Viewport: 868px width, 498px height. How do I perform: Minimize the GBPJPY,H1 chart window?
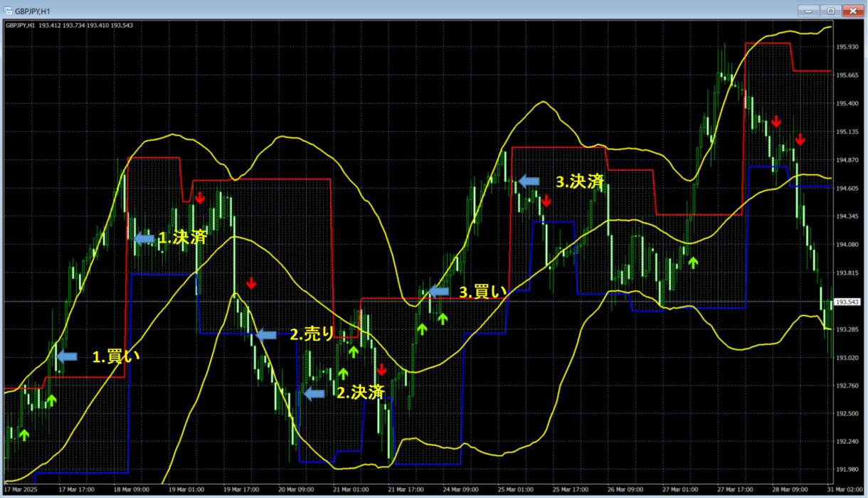click(808, 11)
